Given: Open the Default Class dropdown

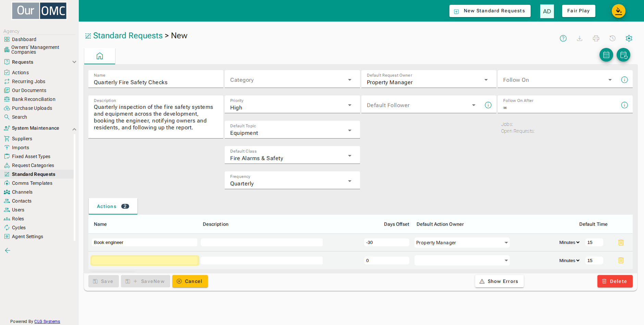Looking at the screenshot, I should pyautogui.click(x=292, y=155).
